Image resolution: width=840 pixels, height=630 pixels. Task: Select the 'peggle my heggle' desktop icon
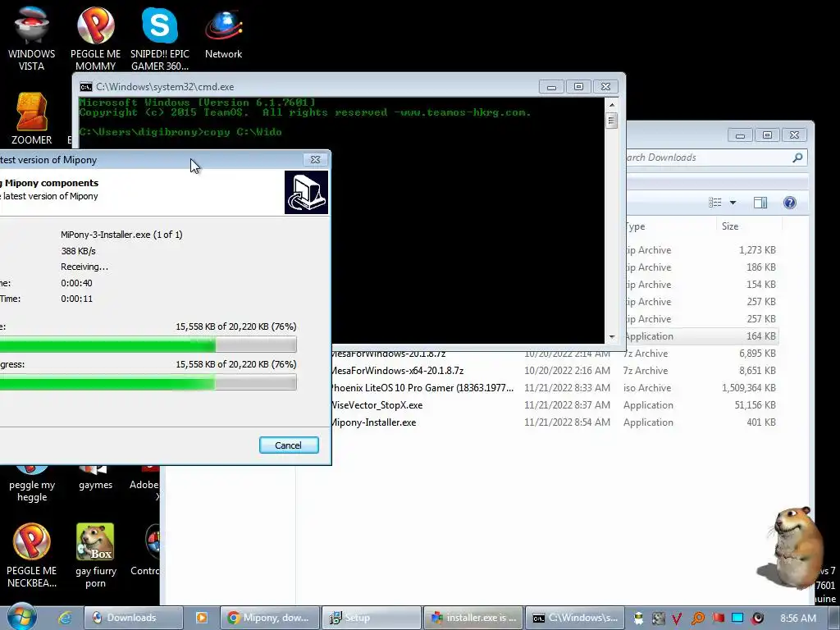pos(32,485)
